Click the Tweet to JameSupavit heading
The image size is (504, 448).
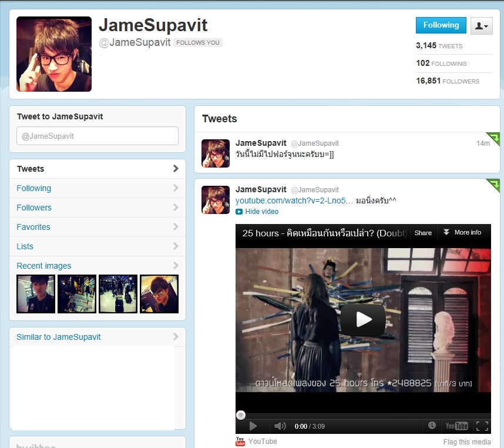60,116
